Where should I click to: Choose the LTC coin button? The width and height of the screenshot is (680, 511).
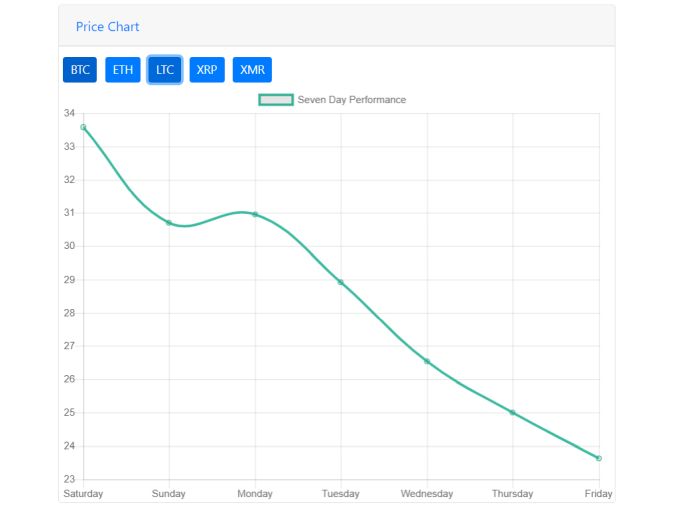pyautogui.click(x=164, y=69)
